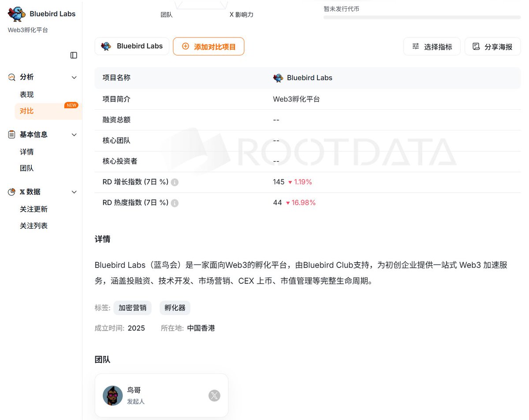Click the sliders icon in 选择指标
The height and width of the screenshot is (420, 529).
[x=416, y=46]
